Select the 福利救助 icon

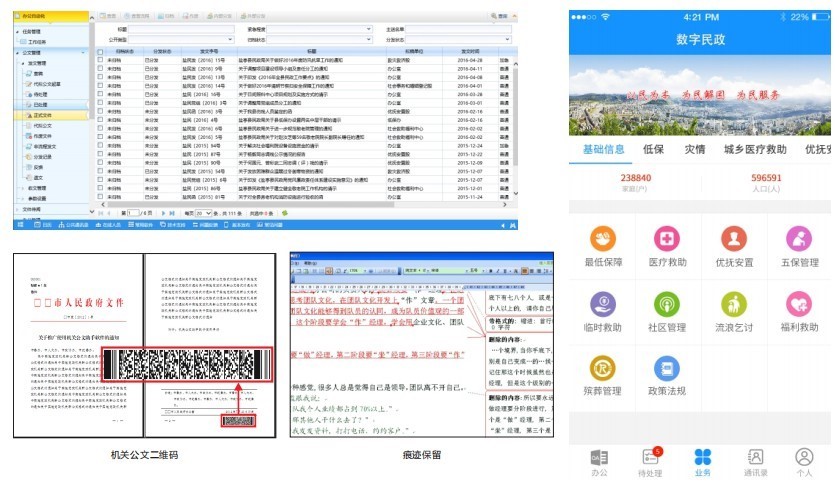[x=799, y=304]
